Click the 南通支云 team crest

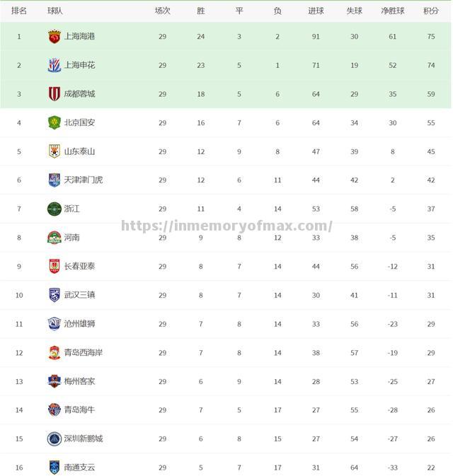point(55,468)
